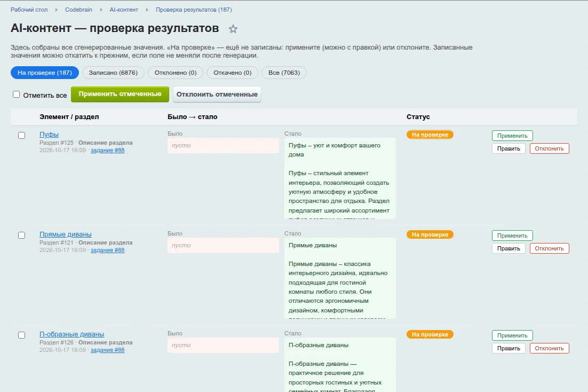The height and width of the screenshot is (392, 588).
Task: Click 'Раздел #121 · Описание раздела' text
Action: [86, 242]
